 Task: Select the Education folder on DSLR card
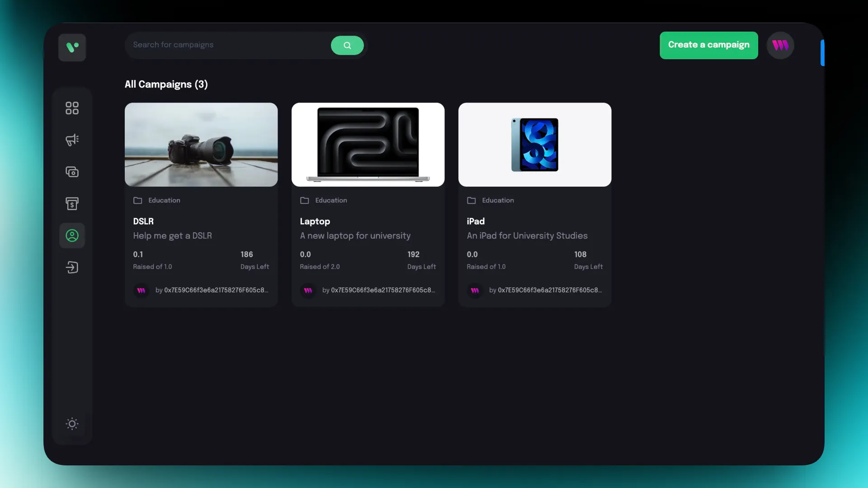(x=157, y=200)
